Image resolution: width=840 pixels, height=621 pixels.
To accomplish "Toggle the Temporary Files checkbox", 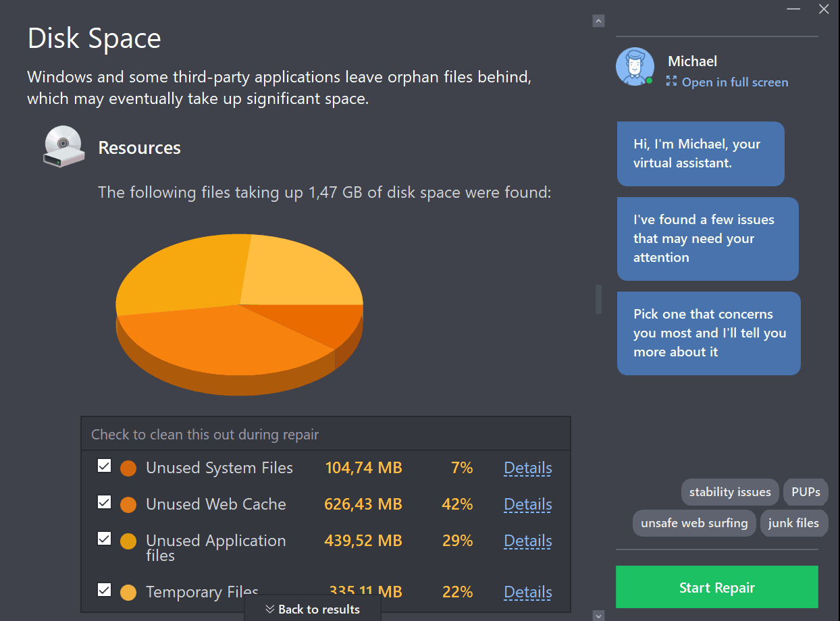I will [104, 590].
